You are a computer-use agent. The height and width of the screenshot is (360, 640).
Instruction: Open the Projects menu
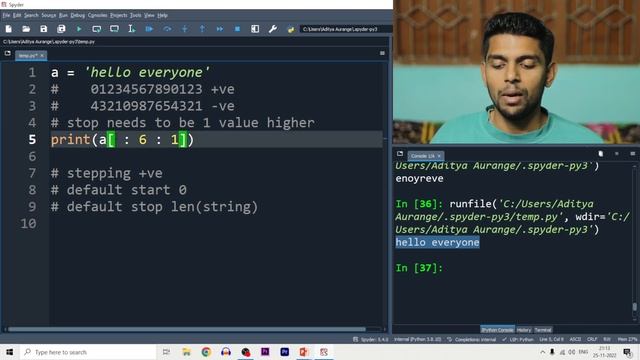pyautogui.click(x=119, y=16)
